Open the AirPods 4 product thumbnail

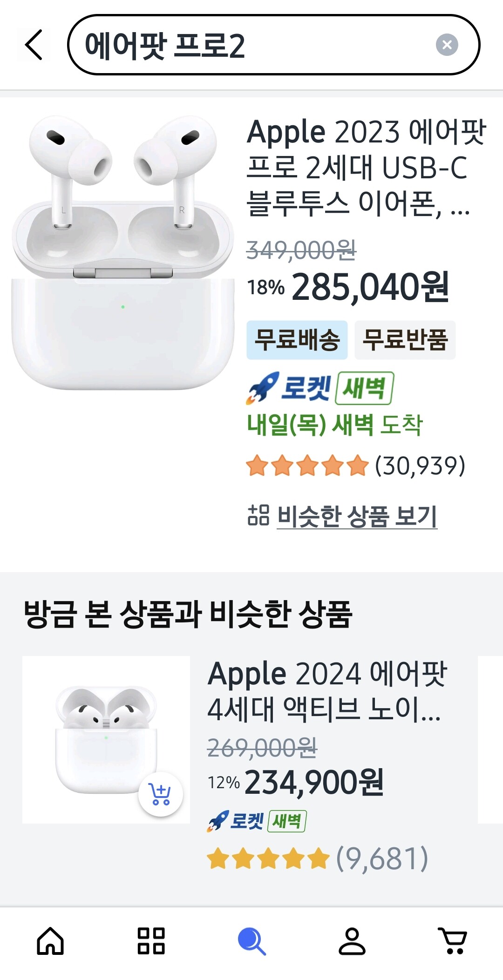click(106, 740)
